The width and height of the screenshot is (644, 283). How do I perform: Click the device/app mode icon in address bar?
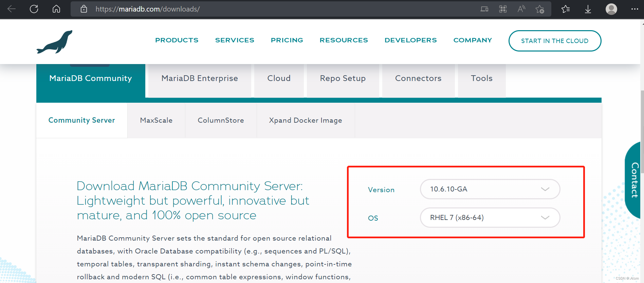(484, 9)
